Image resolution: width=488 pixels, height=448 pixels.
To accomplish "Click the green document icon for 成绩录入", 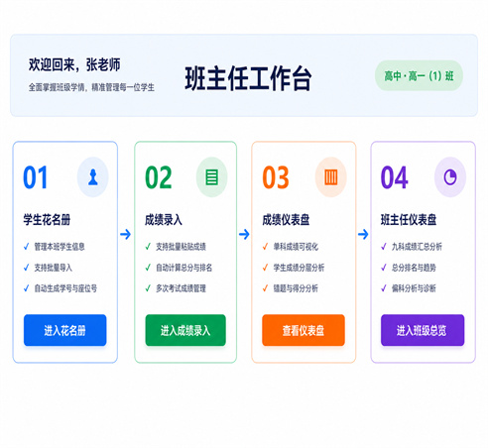I will pos(211,177).
